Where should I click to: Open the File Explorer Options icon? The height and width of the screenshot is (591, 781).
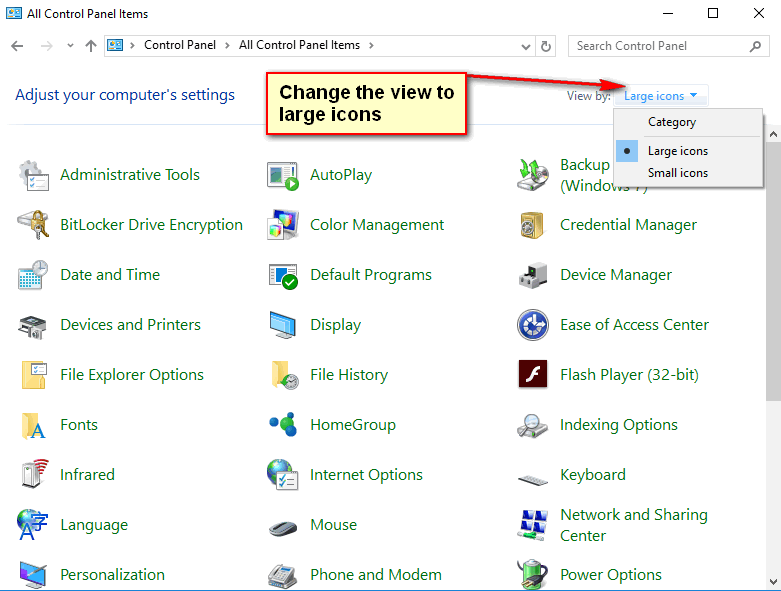click(34, 375)
